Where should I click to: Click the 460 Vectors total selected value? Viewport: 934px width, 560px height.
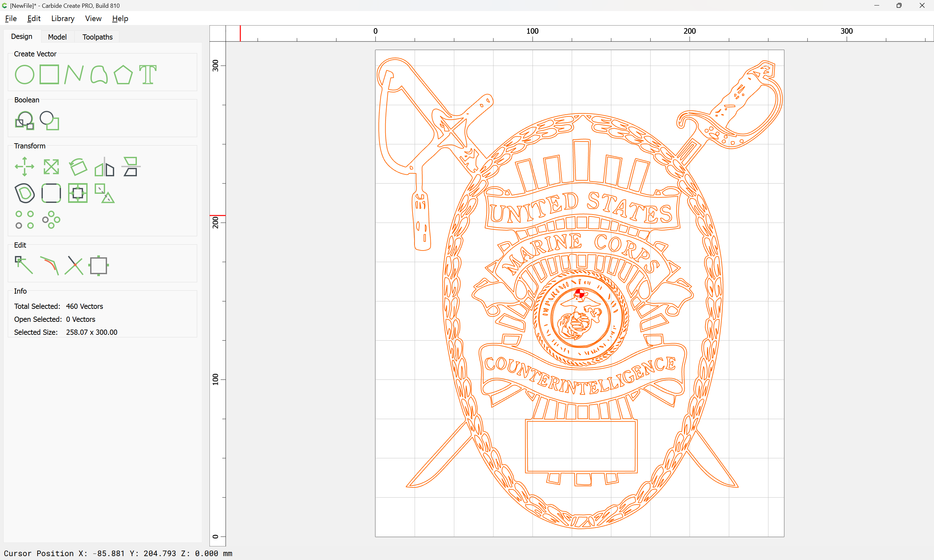(x=85, y=307)
